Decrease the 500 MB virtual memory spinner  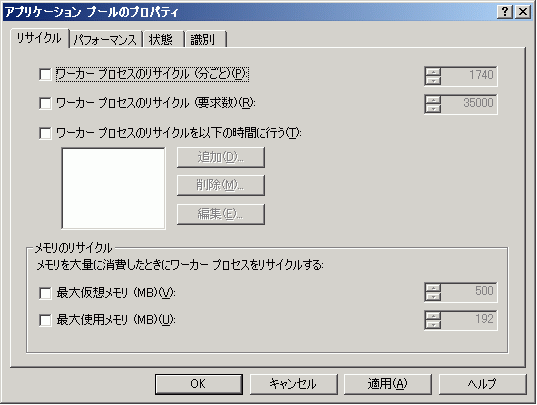click(x=434, y=296)
